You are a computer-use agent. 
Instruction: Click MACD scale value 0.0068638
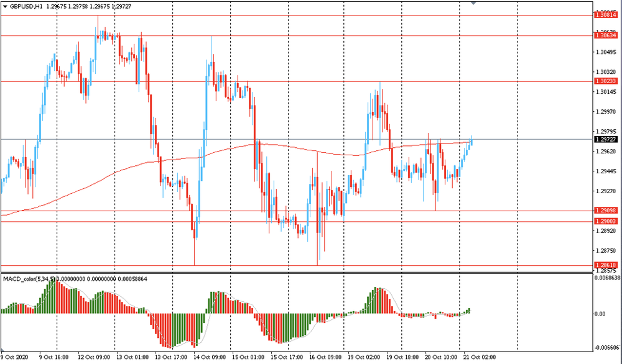tap(607, 278)
